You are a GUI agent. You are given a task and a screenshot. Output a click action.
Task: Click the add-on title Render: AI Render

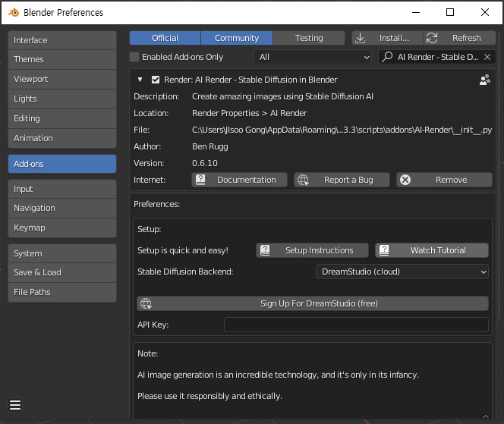click(250, 80)
